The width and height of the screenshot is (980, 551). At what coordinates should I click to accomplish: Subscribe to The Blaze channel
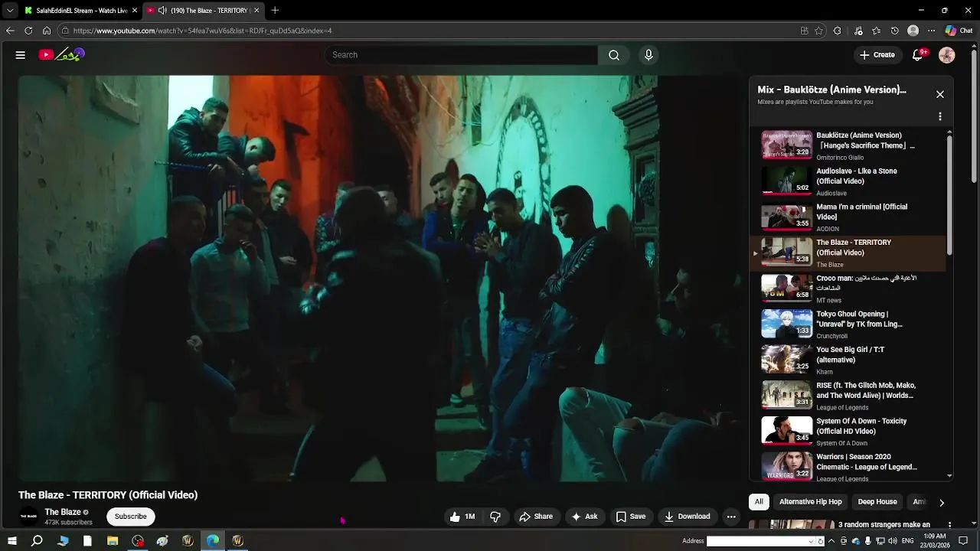(x=131, y=517)
